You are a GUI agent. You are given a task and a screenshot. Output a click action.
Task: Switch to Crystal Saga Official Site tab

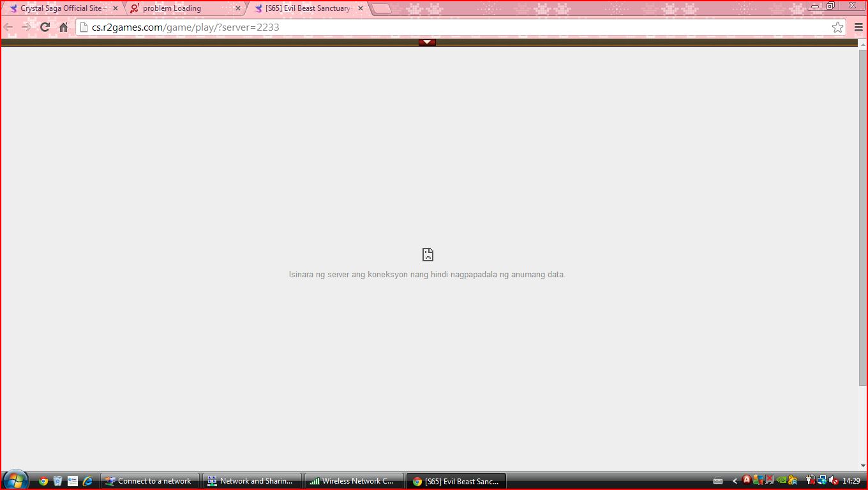(x=60, y=8)
